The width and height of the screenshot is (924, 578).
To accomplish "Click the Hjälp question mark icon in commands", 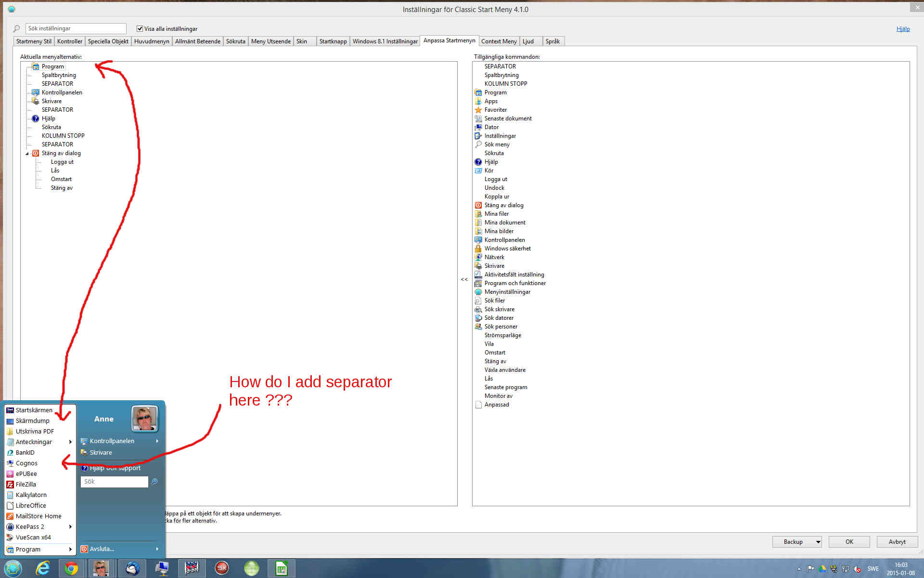I will point(478,162).
